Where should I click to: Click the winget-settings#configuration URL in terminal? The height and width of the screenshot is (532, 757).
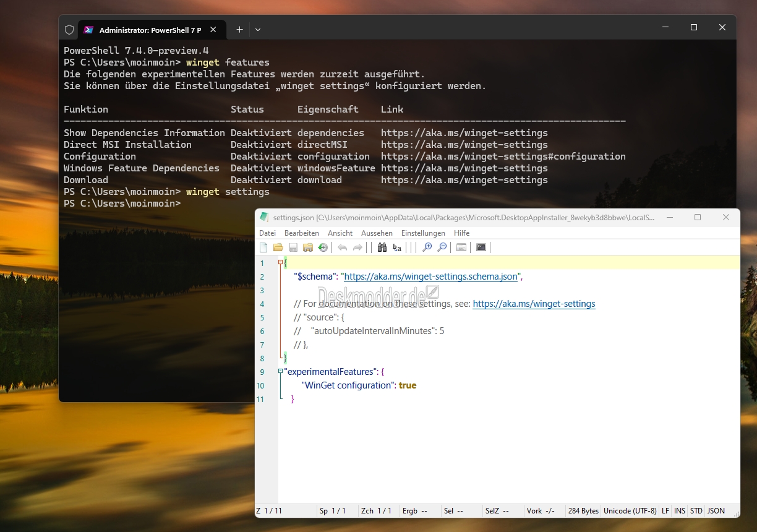[503, 157]
